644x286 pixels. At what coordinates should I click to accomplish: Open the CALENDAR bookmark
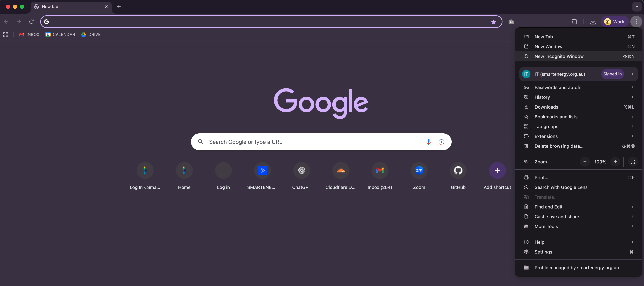point(60,34)
